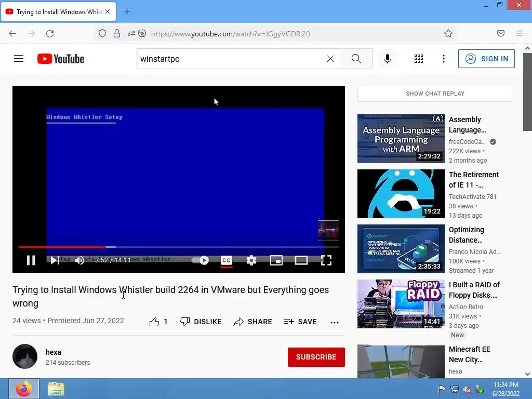
Task: Click TechActivate 781 channel name
Action: tap(472, 197)
